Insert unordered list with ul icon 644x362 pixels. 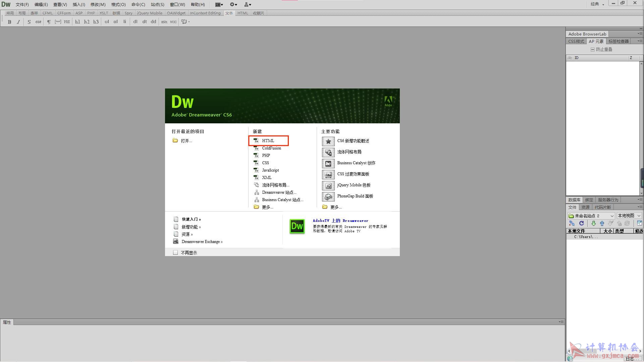[x=107, y=22]
